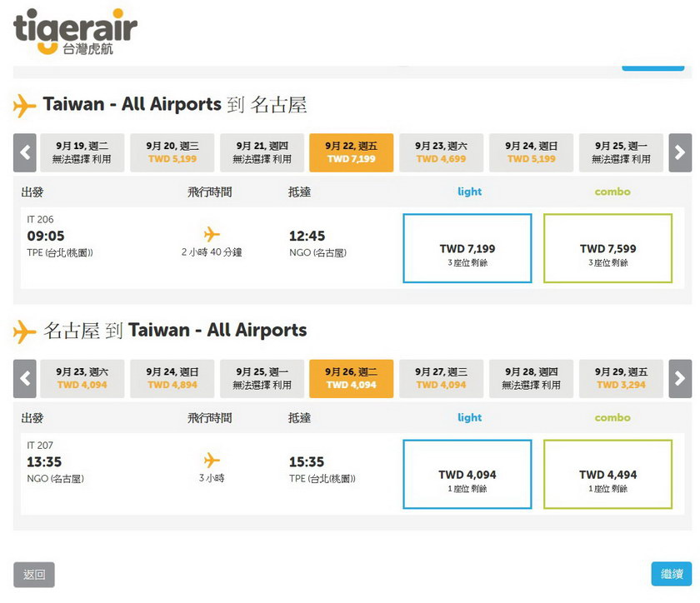Click plane icon beside 名古屋 to Taiwan heading
700x603 pixels.
click(24, 331)
